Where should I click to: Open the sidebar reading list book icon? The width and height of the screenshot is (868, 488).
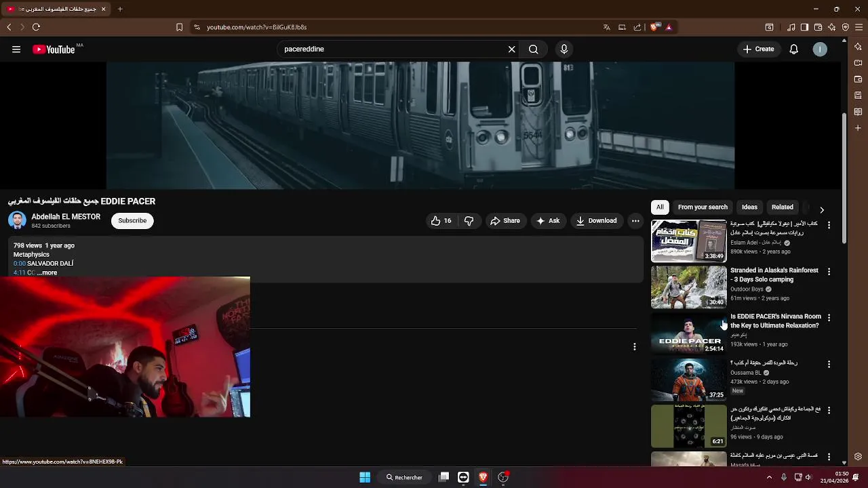tap(858, 112)
